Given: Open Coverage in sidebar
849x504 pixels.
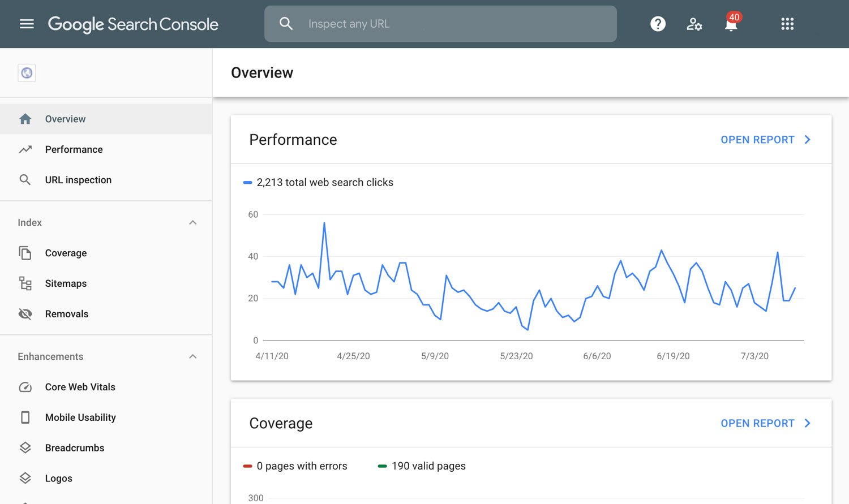Looking at the screenshot, I should (x=106, y=253).
